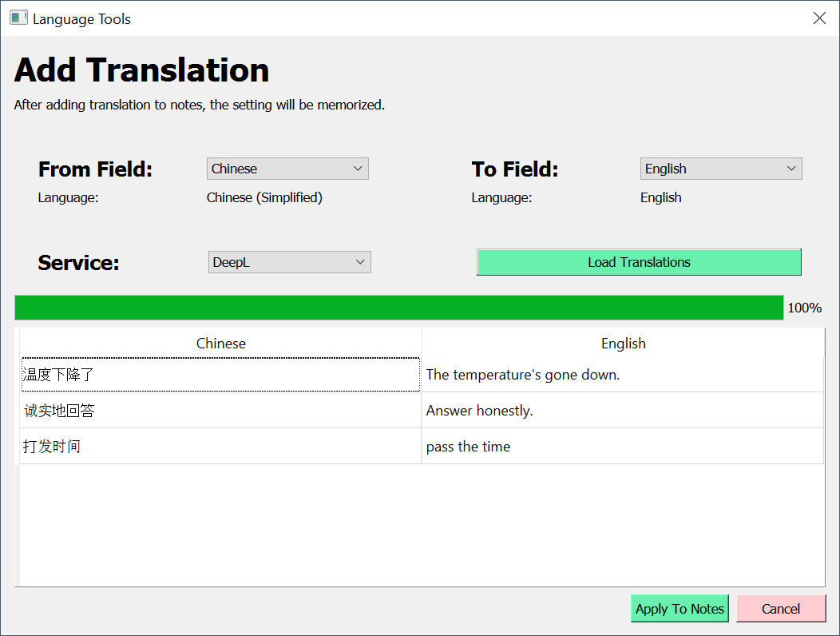The width and height of the screenshot is (840, 636).
Task: Click the To Field dropdown arrow chevron
Action: pos(791,169)
